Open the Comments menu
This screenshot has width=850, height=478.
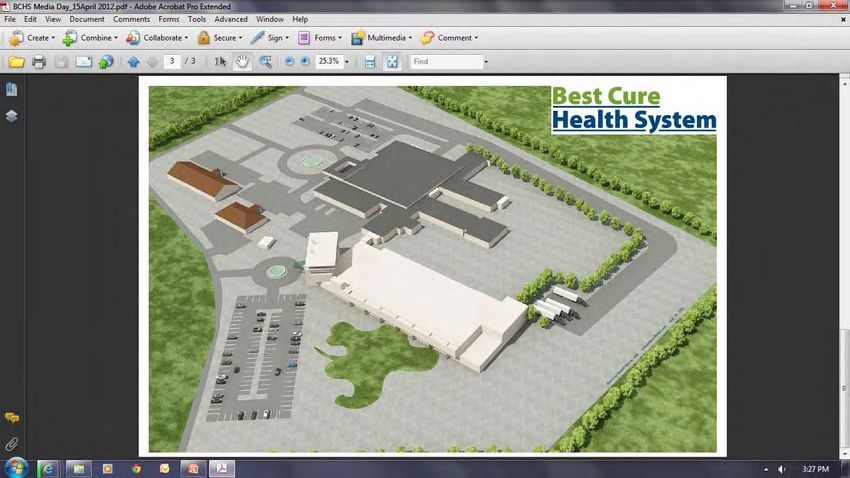click(131, 19)
